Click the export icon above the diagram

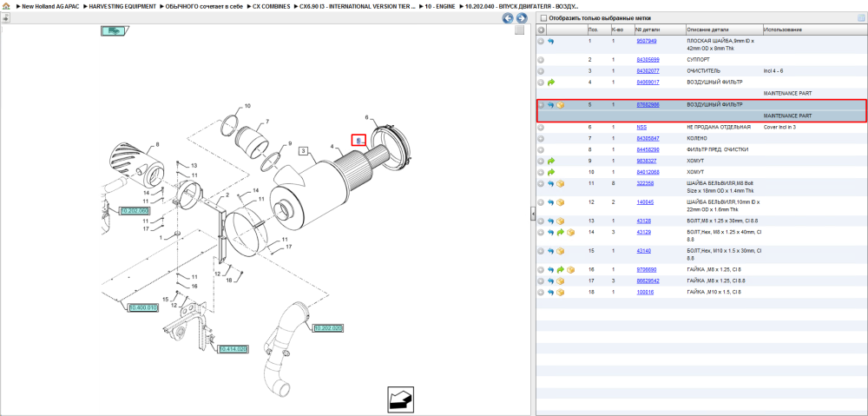[5, 18]
